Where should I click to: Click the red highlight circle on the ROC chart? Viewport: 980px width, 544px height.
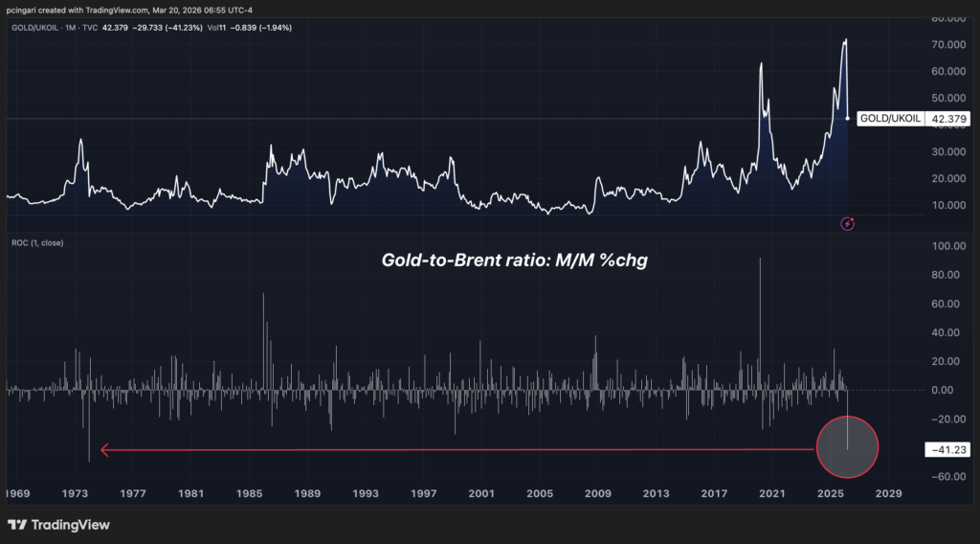coord(847,446)
